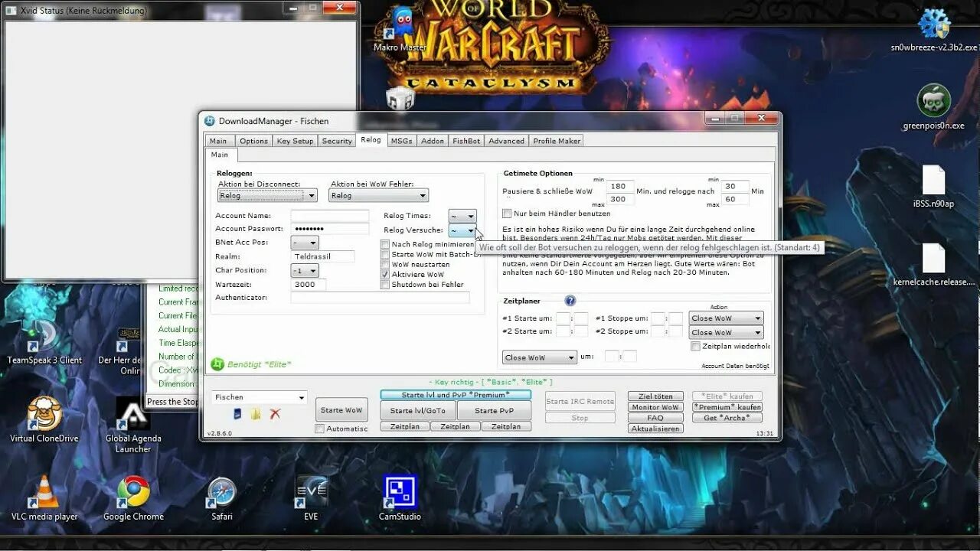This screenshot has height=551, width=980.
Task: Open TeamSpeak 3 Client shortcut
Action: coord(44,341)
